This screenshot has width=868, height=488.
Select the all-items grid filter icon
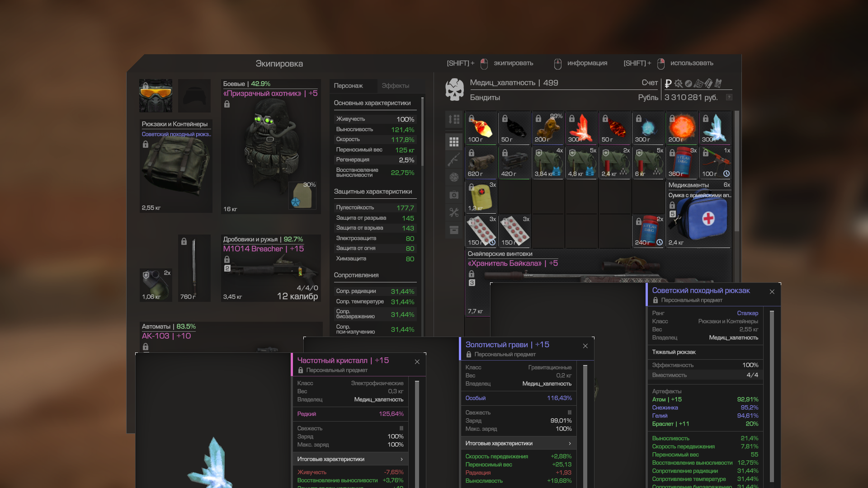pyautogui.click(x=454, y=142)
